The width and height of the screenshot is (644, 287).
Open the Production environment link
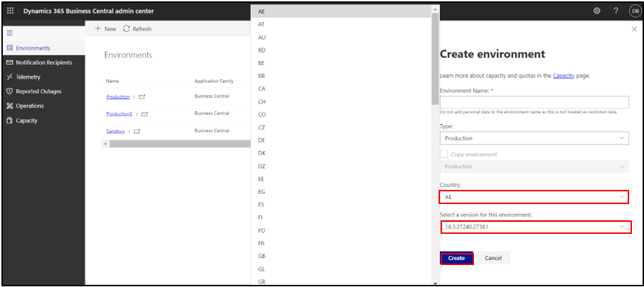coord(118,97)
